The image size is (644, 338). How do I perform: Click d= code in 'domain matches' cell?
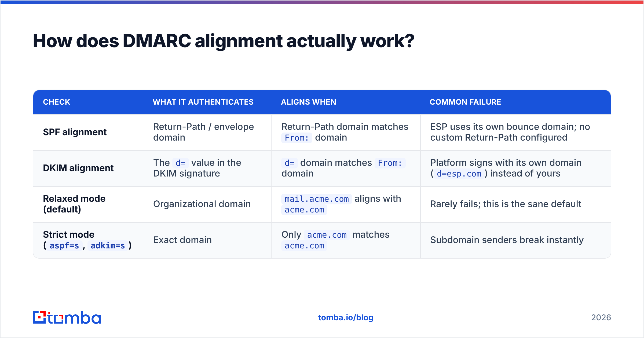290,163
